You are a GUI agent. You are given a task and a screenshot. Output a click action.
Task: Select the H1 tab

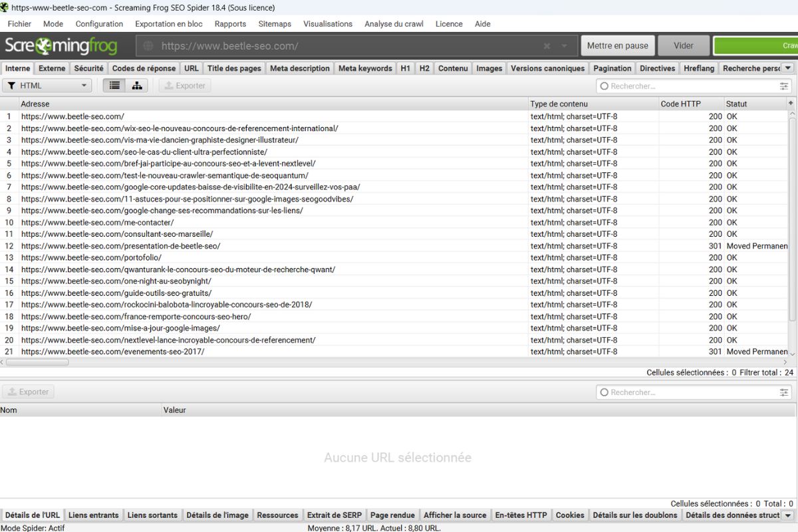(406, 68)
